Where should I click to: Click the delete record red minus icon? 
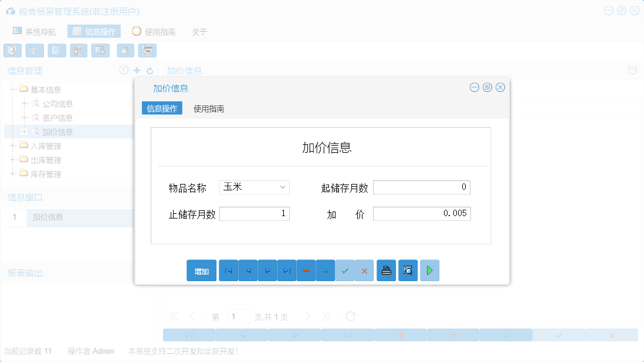306,270
